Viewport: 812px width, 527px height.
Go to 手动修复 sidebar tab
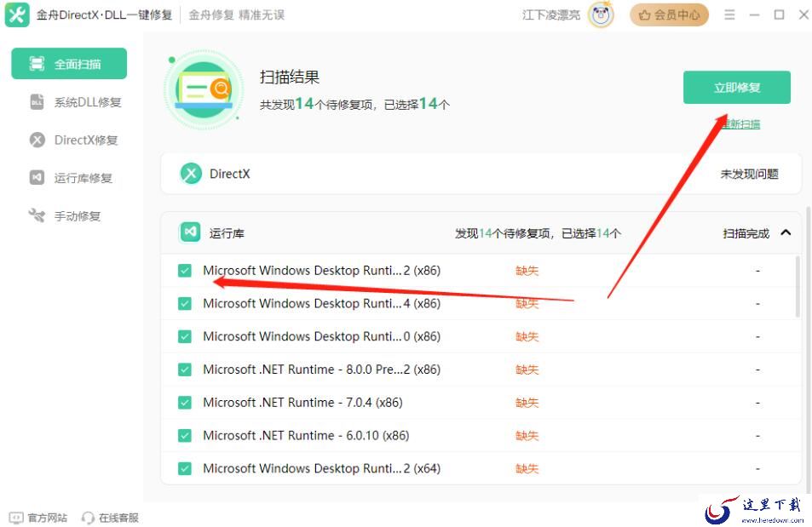tap(65, 215)
